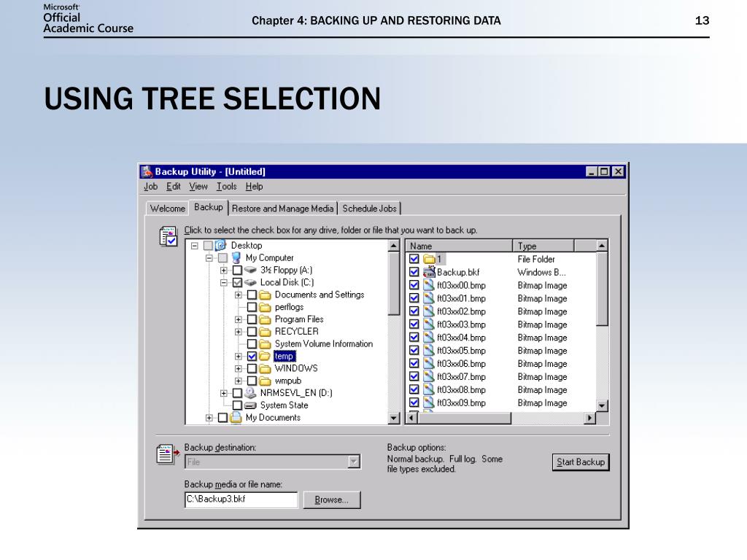Click the My Computer icon

click(x=236, y=257)
